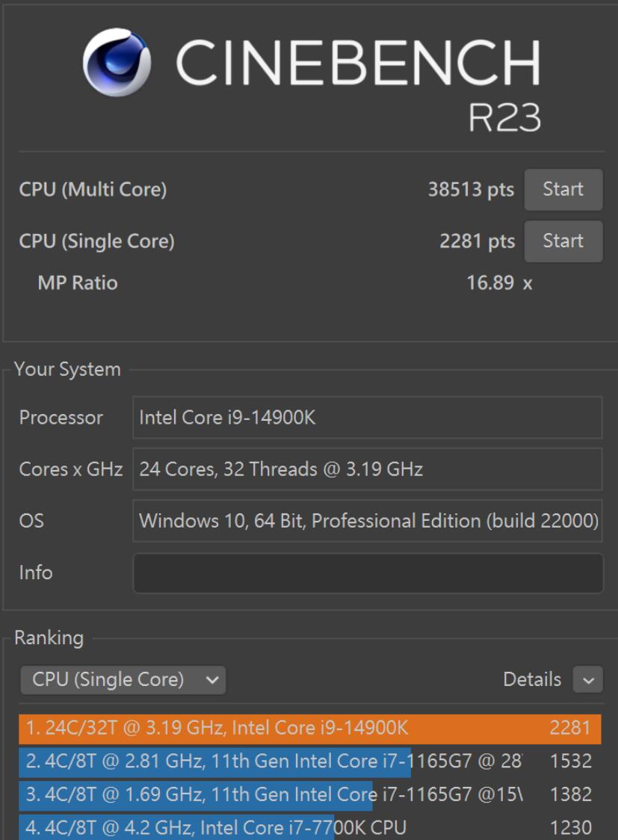Click inside the Info input field

tap(366, 572)
